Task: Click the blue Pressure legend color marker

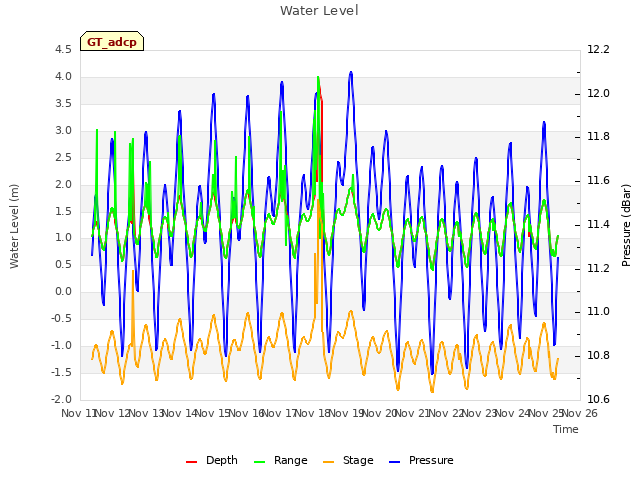Action: click(394, 462)
